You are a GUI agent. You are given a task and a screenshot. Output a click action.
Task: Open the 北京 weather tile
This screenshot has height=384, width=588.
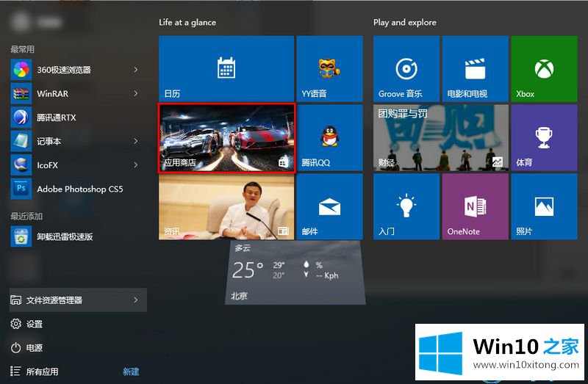(x=295, y=272)
